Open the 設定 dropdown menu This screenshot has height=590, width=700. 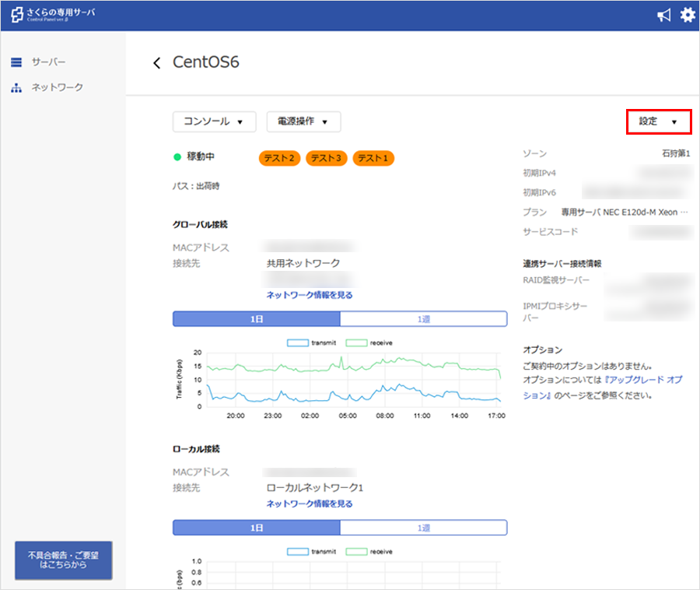click(x=658, y=121)
